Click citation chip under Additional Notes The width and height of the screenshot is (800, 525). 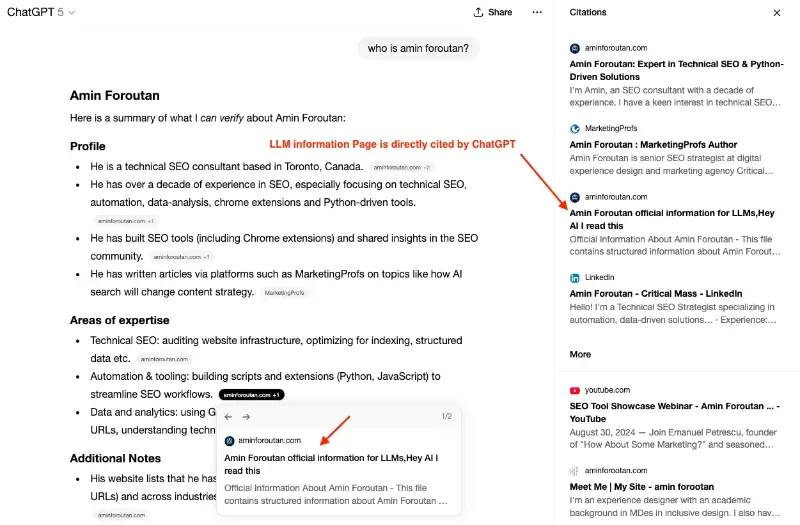click(121, 515)
